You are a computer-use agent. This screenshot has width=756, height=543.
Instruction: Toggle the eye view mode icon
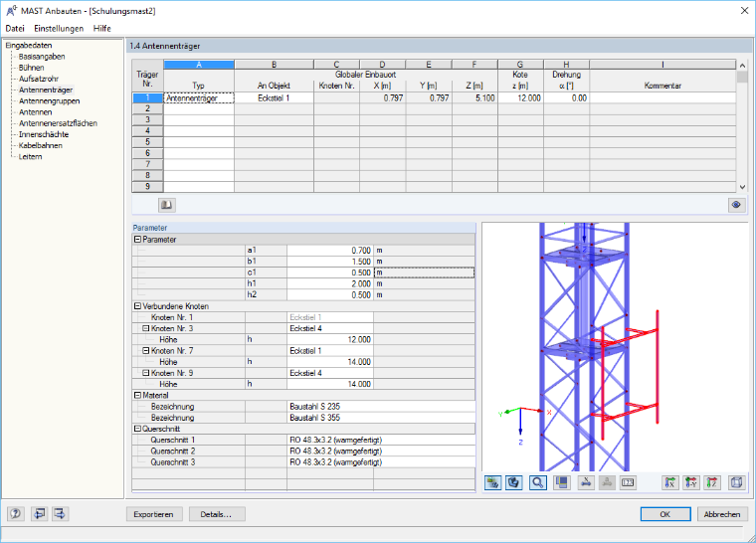[x=736, y=205]
